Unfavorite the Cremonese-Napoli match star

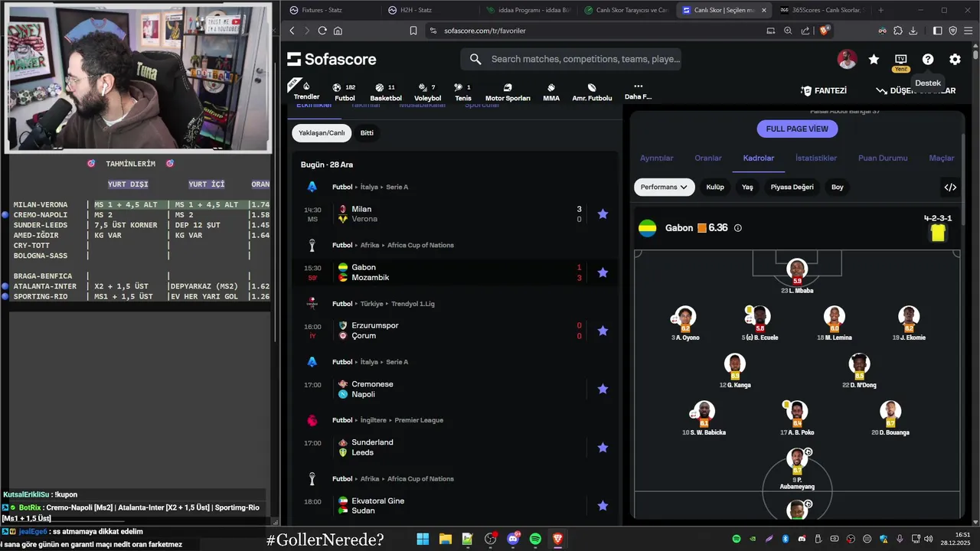(603, 389)
